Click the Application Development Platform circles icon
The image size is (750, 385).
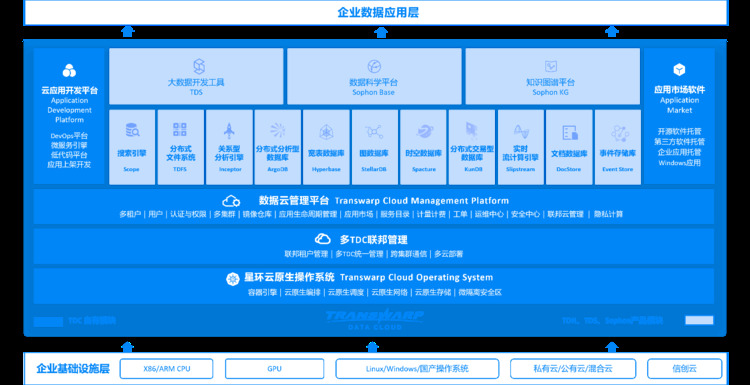click(69, 70)
